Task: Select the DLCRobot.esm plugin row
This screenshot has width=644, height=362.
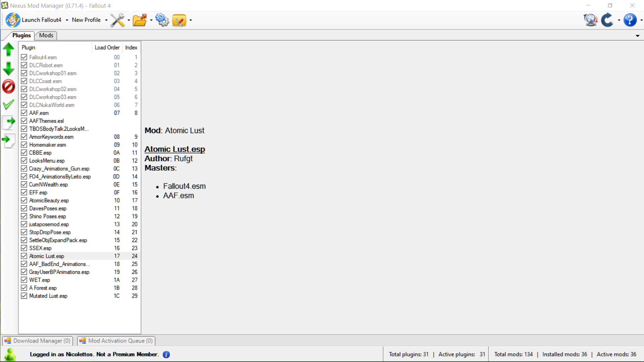Action: pyautogui.click(x=80, y=65)
